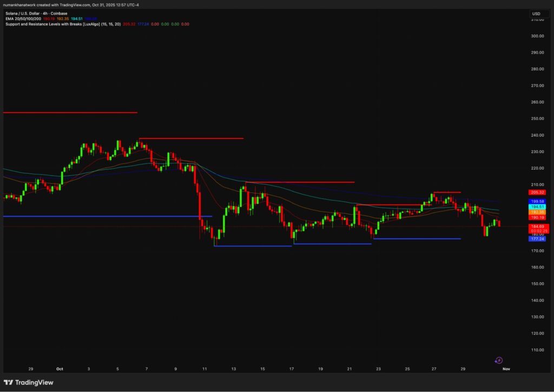554x392 pixels.
Task: Click the 17 date on time axis
Action: tap(292, 369)
